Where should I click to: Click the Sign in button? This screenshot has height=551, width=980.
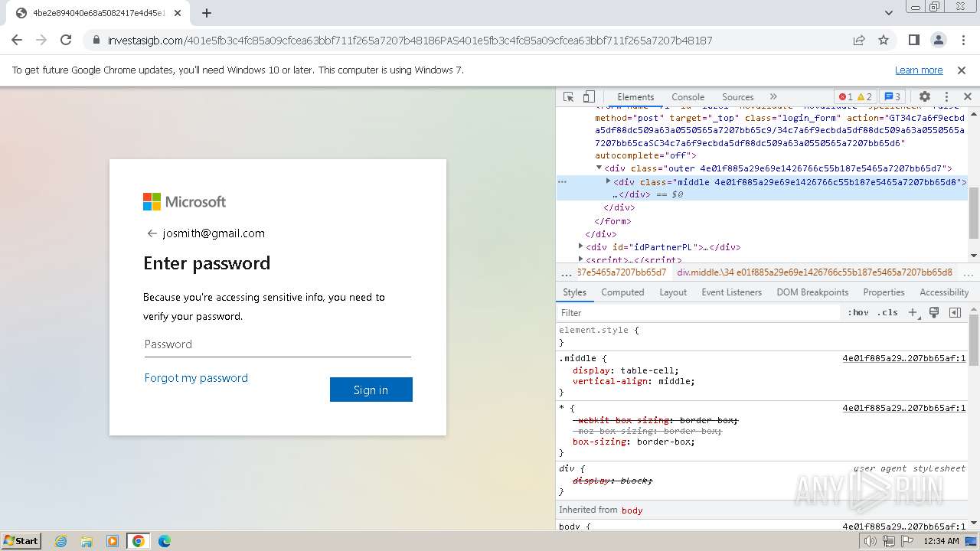pyautogui.click(x=371, y=390)
